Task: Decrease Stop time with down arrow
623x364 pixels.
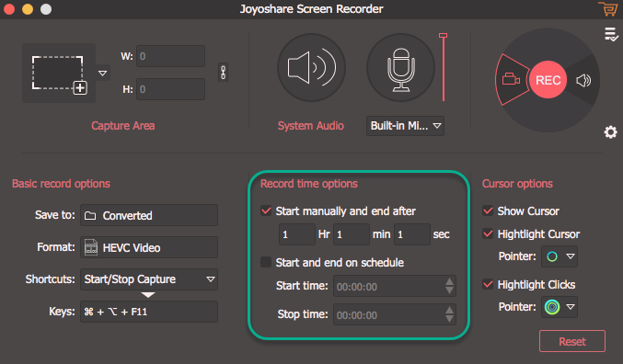Action: point(449,319)
